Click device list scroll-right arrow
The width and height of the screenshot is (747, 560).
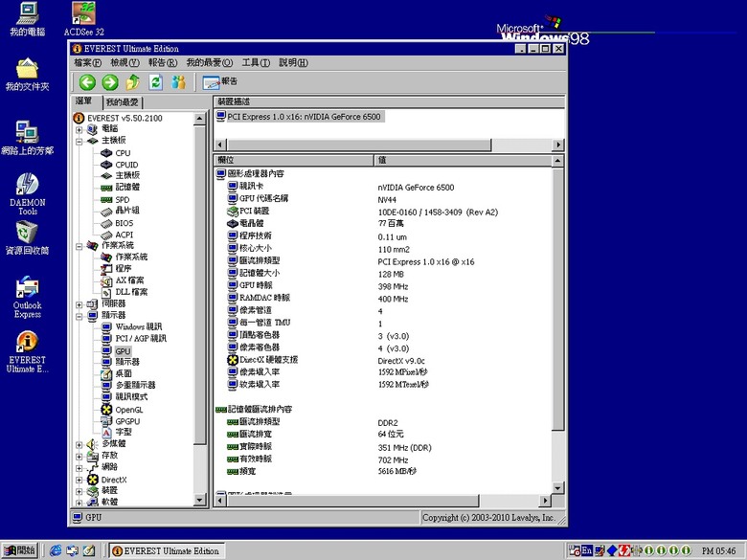click(x=558, y=145)
